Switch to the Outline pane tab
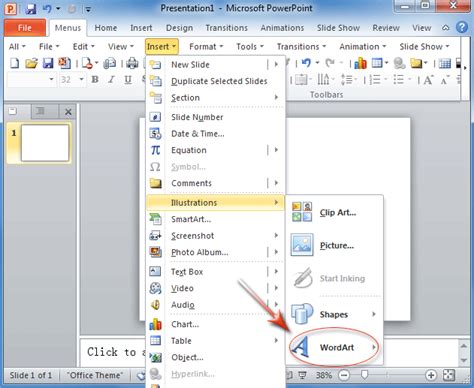Image resolution: width=474 pixels, height=388 pixels. point(41,111)
